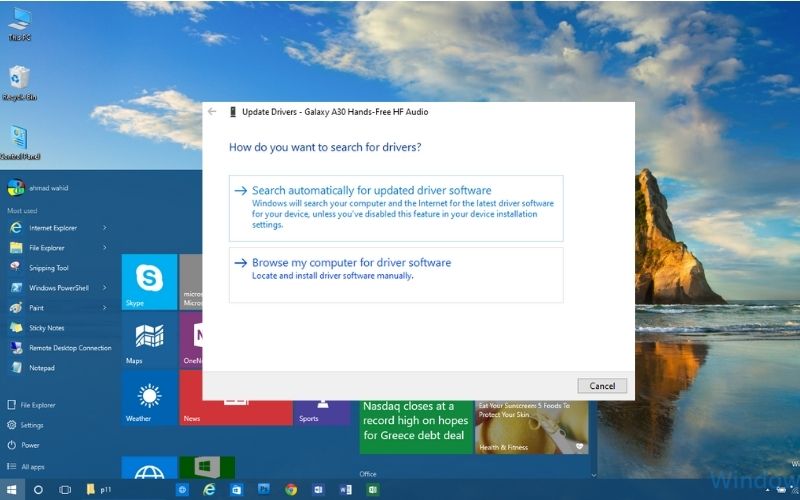Open the Health & Fitness tile
The width and height of the screenshot is (800, 500).
click(532, 427)
